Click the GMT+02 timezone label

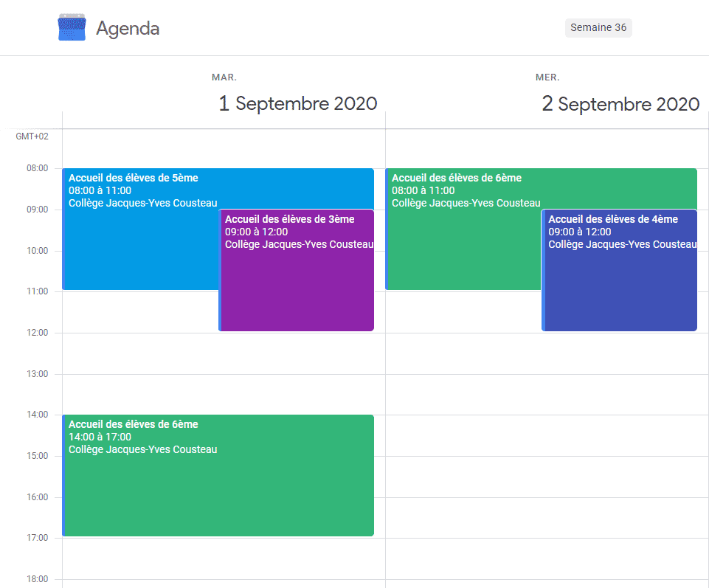tap(32, 136)
